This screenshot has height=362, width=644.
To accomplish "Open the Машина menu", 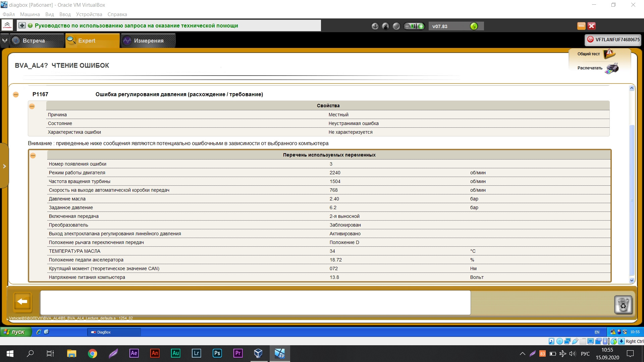I will pos(30,14).
